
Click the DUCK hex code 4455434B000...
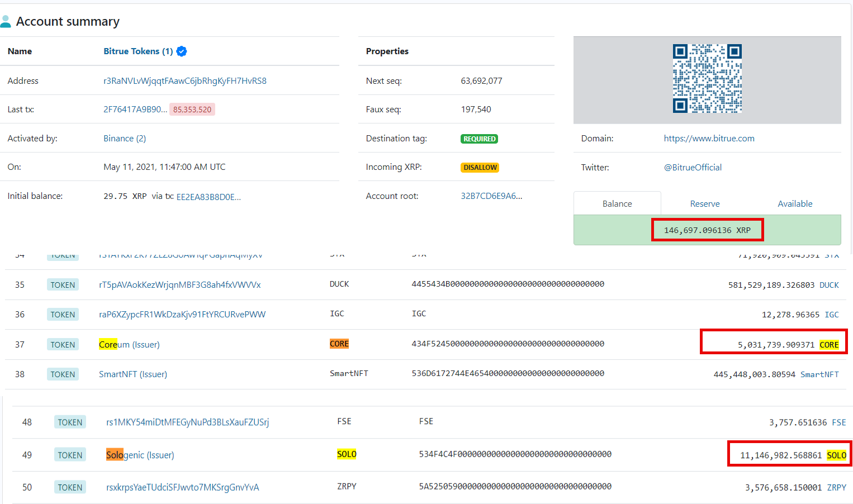tap(508, 284)
